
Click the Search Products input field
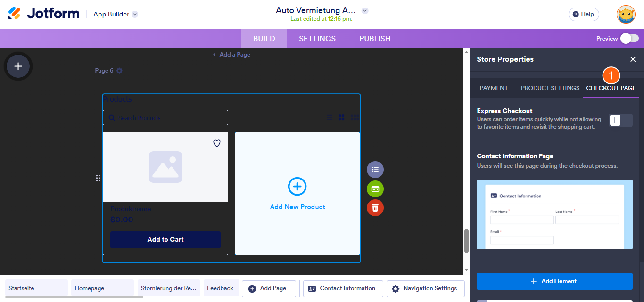click(165, 117)
